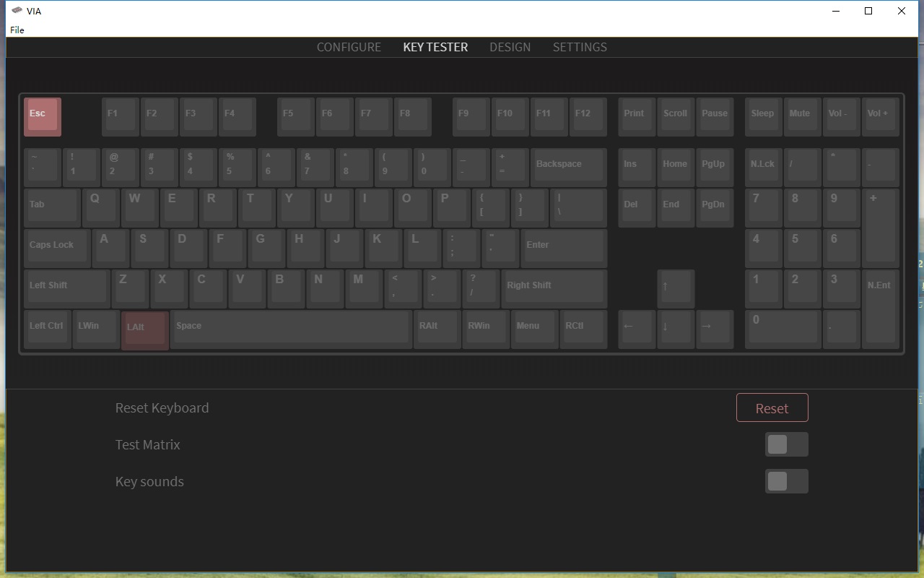The width and height of the screenshot is (924, 578).
Task: Open the File menu
Action: [x=17, y=30]
